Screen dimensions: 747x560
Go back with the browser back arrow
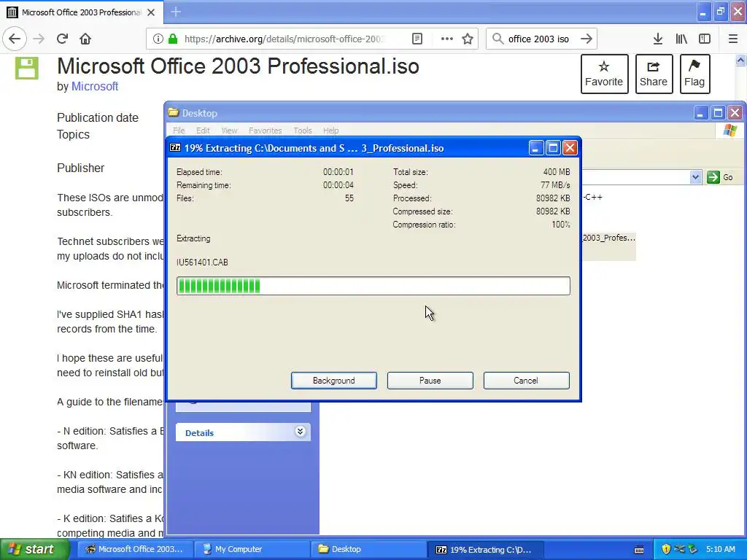15,39
